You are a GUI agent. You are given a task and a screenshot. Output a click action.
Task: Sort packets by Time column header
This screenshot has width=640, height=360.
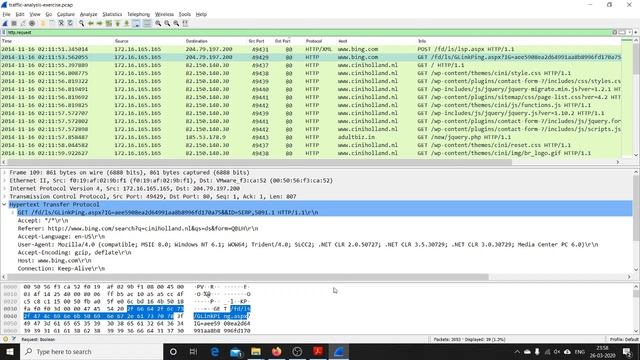coord(7,41)
